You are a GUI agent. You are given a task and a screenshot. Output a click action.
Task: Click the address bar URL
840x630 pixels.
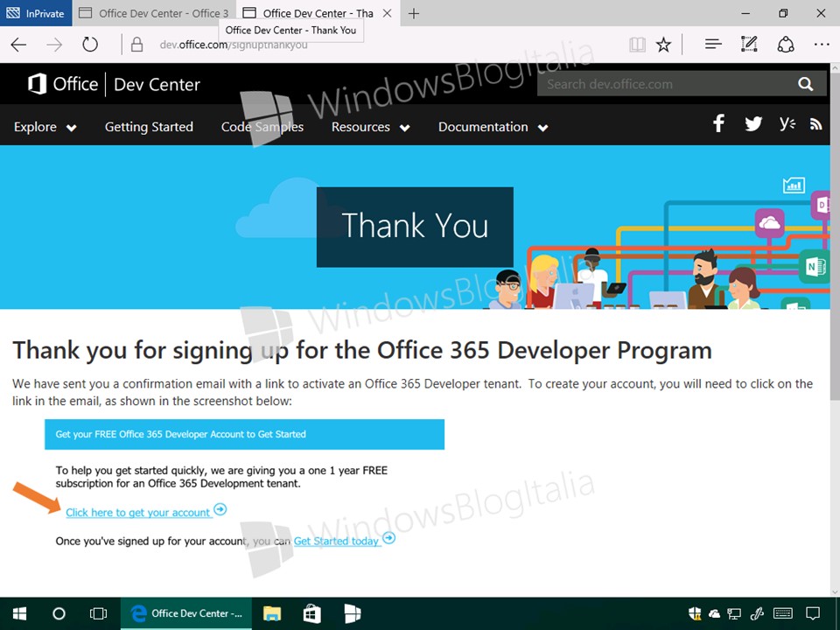coord(234,45)
